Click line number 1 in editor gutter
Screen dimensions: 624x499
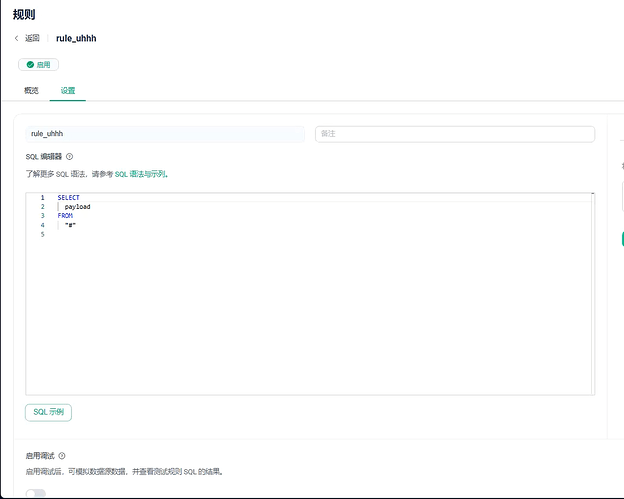pyautogui.click(x=42, y=198)
